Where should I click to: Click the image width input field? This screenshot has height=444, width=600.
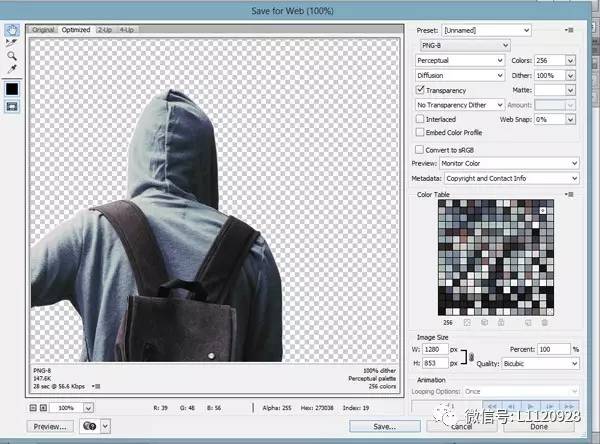click(x=436, y=349)
